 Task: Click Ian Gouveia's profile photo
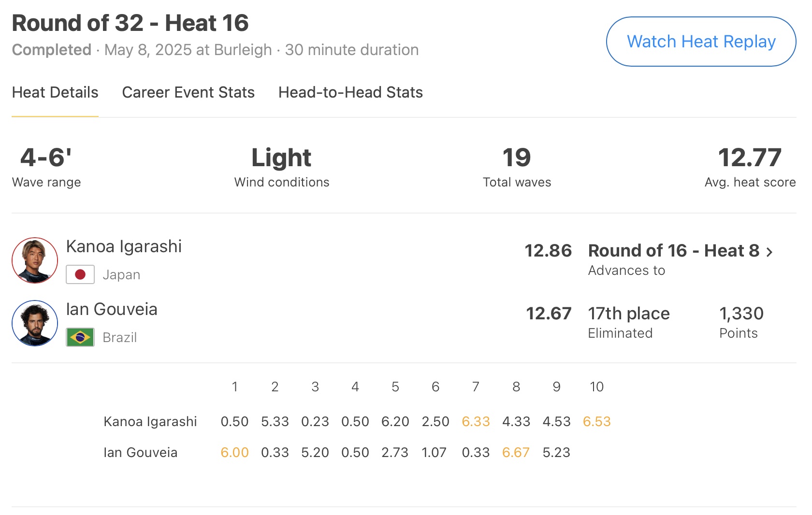pyautogui.click(x=35, y=323)
